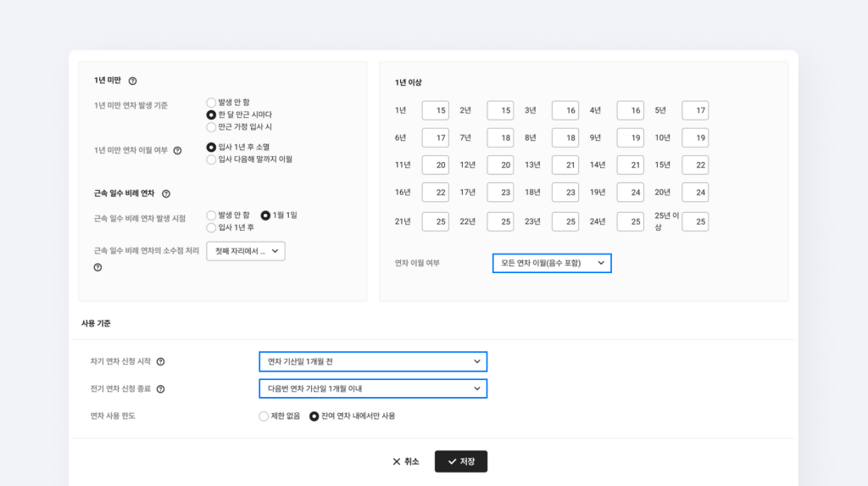Open 다음번 연차 기산일 1개월 이내 dropdown
This screenshot has height=486, width=868.
[373, 388]
